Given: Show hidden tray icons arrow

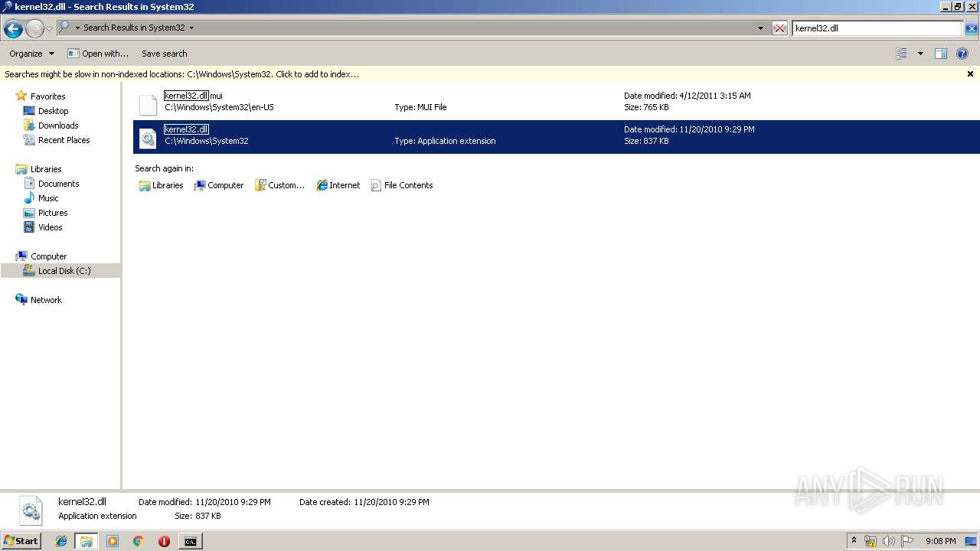Looking at the screenshot, I should (854, 541).
